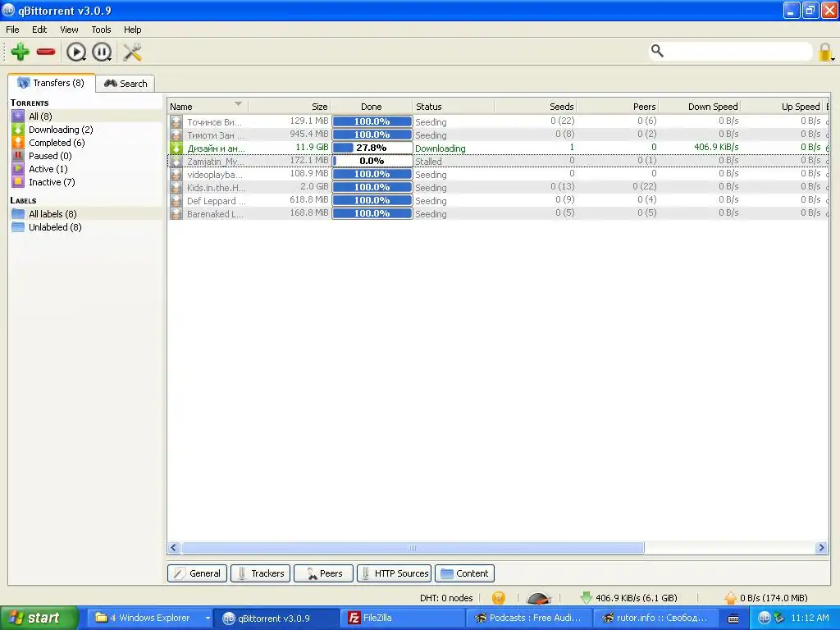Screen dimensions: 840x630
Task: Sort torrents by the Name column header
Action: coord(208,106)
